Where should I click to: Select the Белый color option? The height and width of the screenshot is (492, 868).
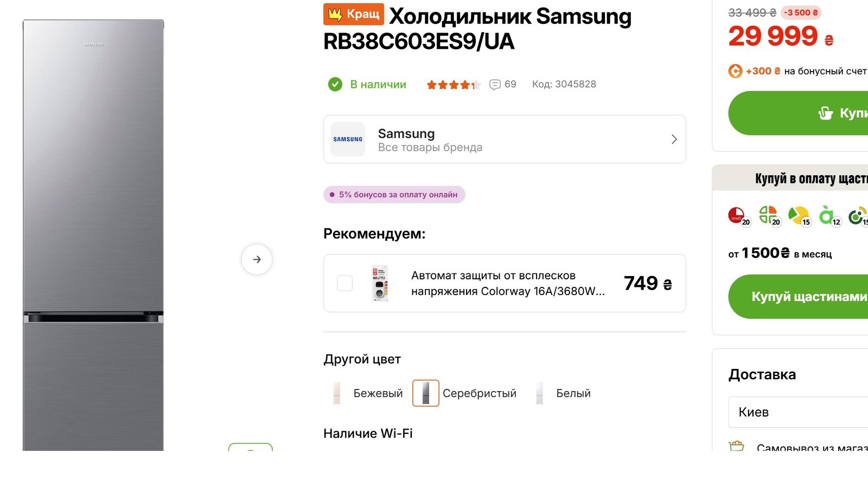[x=564, y=393]
